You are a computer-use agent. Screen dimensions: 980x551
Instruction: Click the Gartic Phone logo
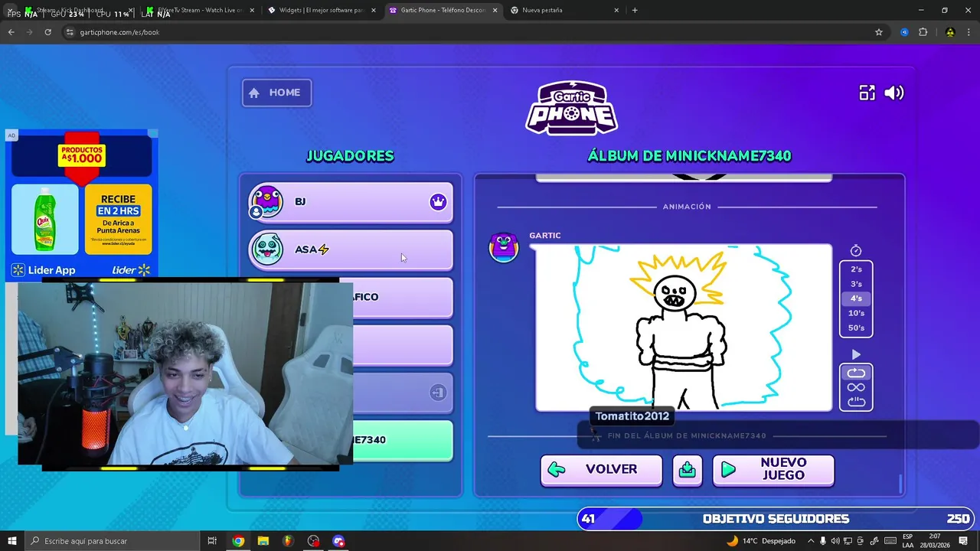tap(571, 107)
